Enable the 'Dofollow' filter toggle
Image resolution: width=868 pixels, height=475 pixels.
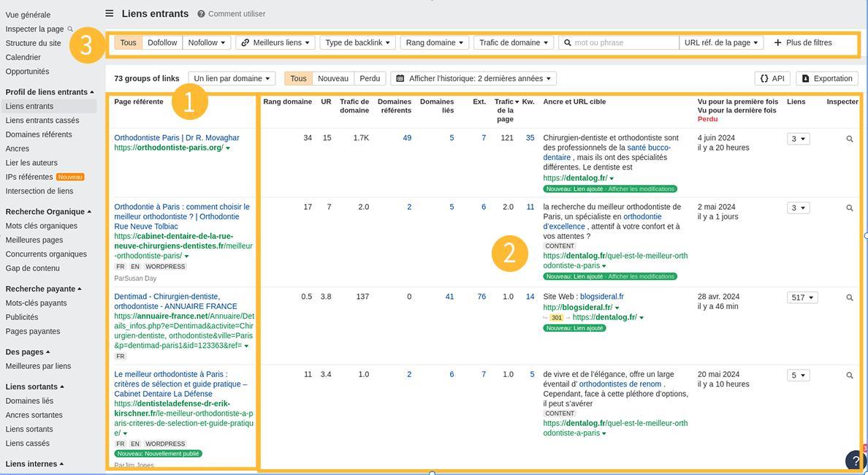point(161,42)
